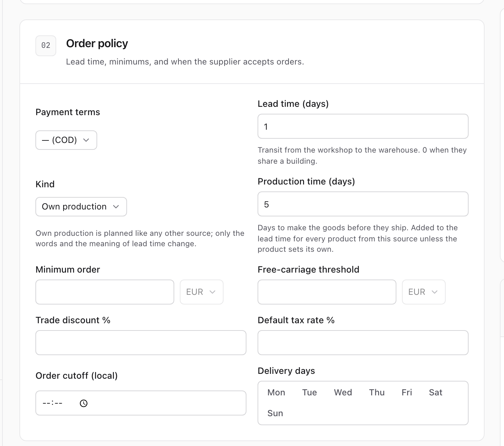
Task: Click the 02 step number badge
Action: (x=46, y=45)
